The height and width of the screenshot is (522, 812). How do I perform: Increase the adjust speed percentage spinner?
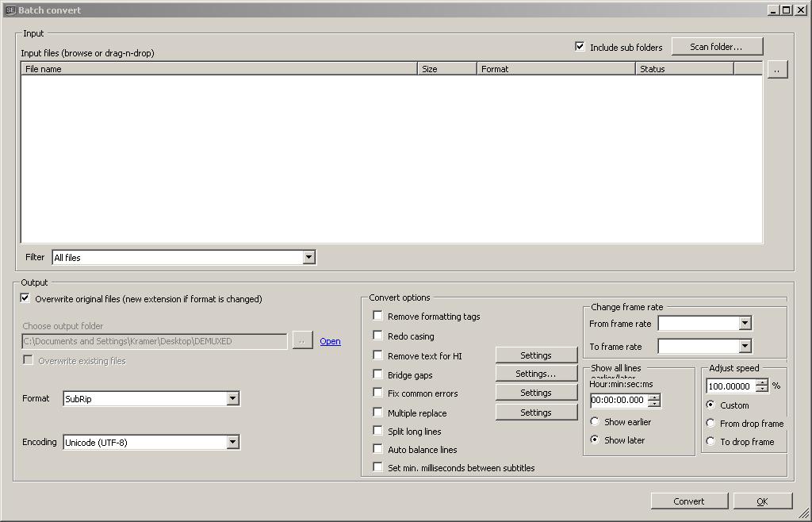point(762,382)
